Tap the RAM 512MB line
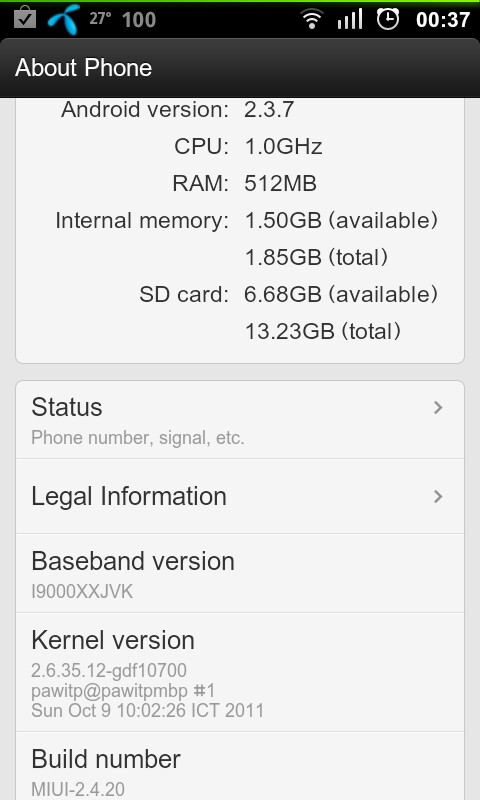 click(244, 183)
